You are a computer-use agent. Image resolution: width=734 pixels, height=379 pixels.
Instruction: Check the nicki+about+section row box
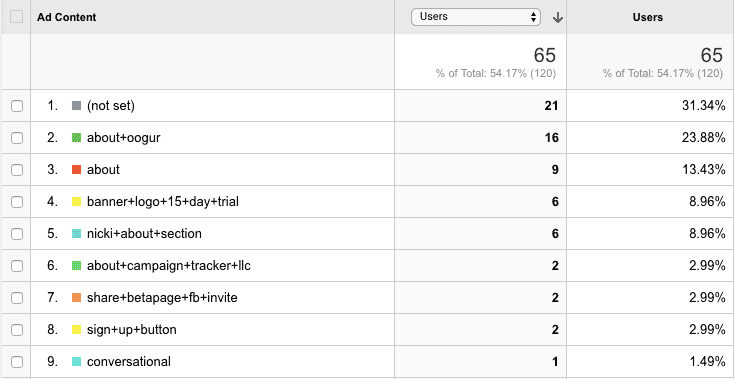(17, 233)
